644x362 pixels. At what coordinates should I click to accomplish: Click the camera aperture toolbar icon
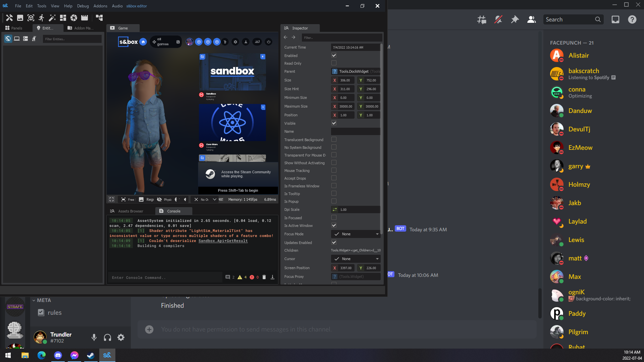(74, 18)
